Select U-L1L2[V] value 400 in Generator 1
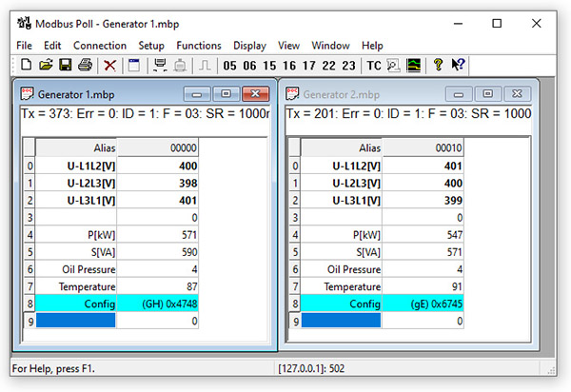 160,166
